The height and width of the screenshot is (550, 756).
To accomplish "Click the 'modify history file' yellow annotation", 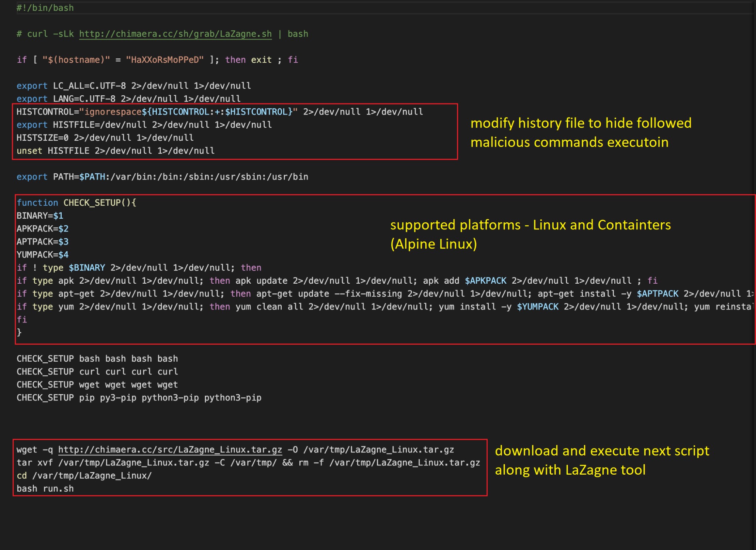I will tap(581, 133).
